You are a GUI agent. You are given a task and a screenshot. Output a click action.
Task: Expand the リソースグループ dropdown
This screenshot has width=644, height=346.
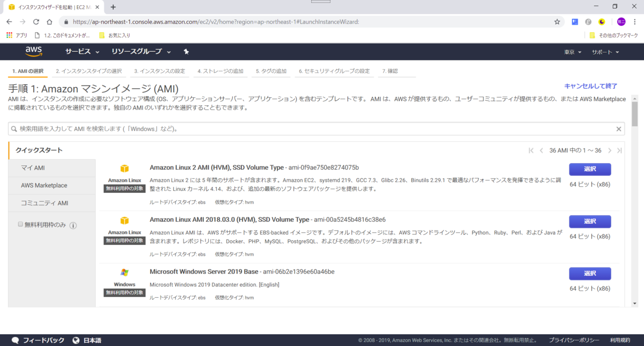click(x=141, y=52)
